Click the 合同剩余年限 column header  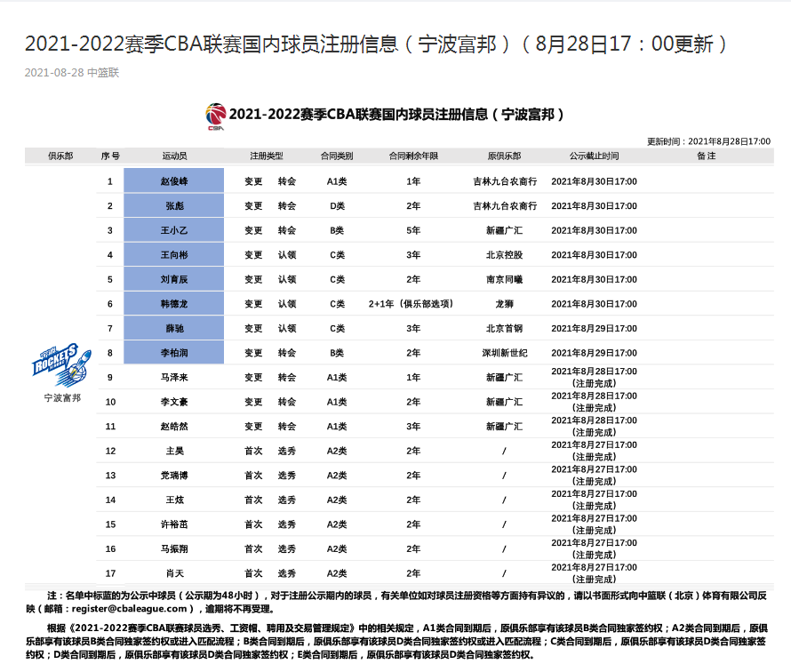coord(413,156)
